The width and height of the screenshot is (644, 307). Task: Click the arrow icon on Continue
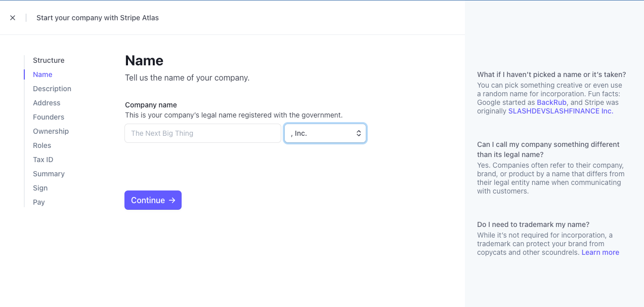click(172, 200)
